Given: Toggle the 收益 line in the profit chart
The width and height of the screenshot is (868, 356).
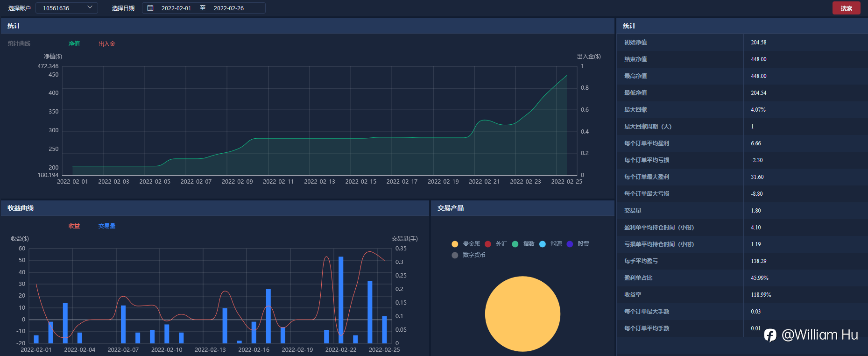Looking at the screenshot, I should point(74,226).
